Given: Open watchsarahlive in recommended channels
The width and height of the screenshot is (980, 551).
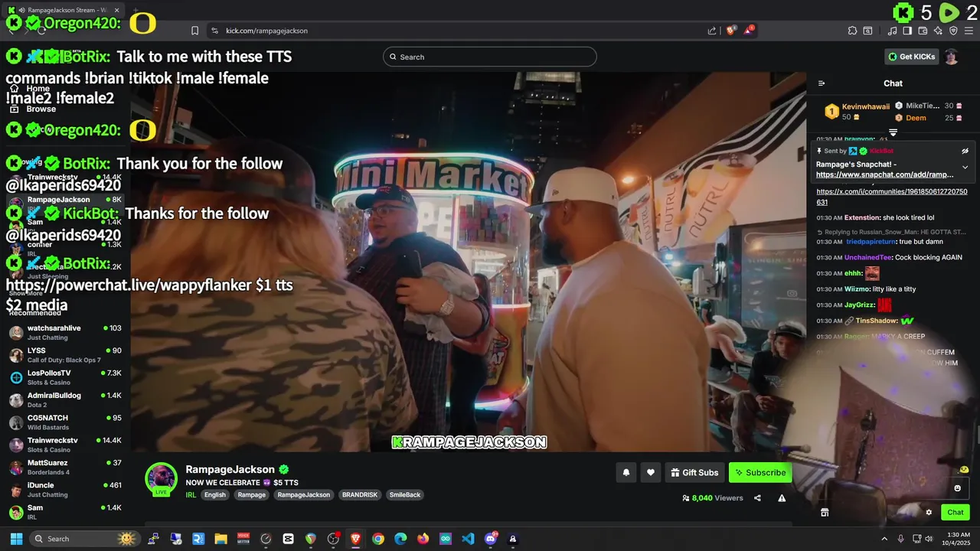Looking at the screenshot, I should (65, 332).
